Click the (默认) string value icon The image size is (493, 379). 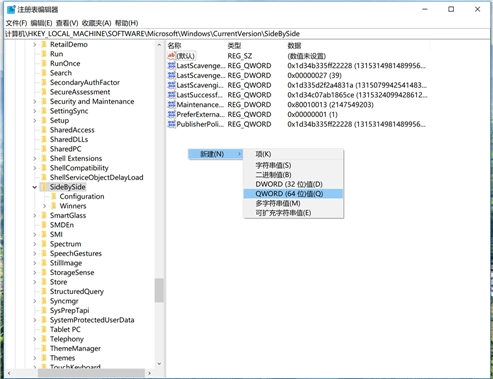[x=172, y=56]
